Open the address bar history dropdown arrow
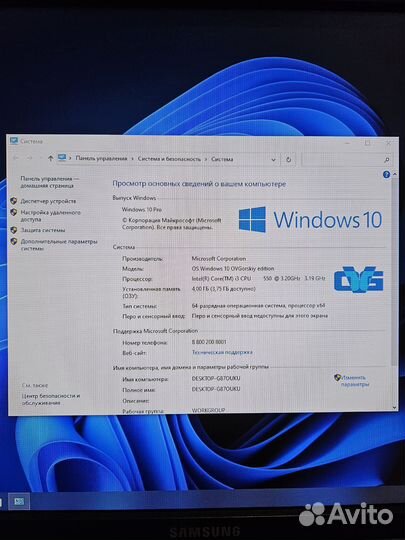 point(273,159)
